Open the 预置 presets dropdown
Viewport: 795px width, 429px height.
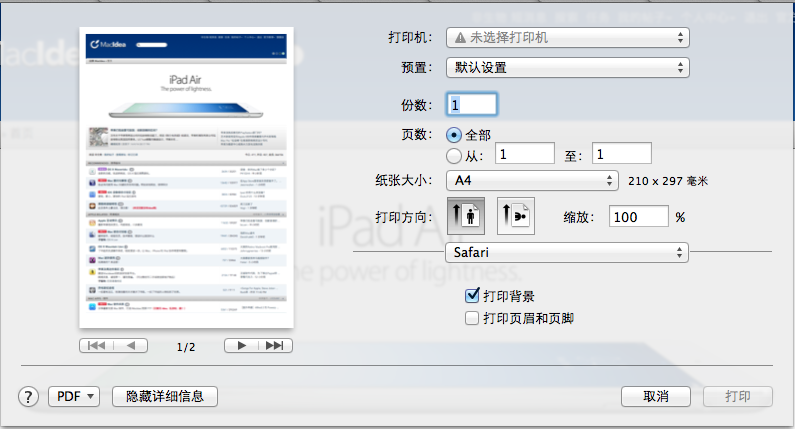567,67
